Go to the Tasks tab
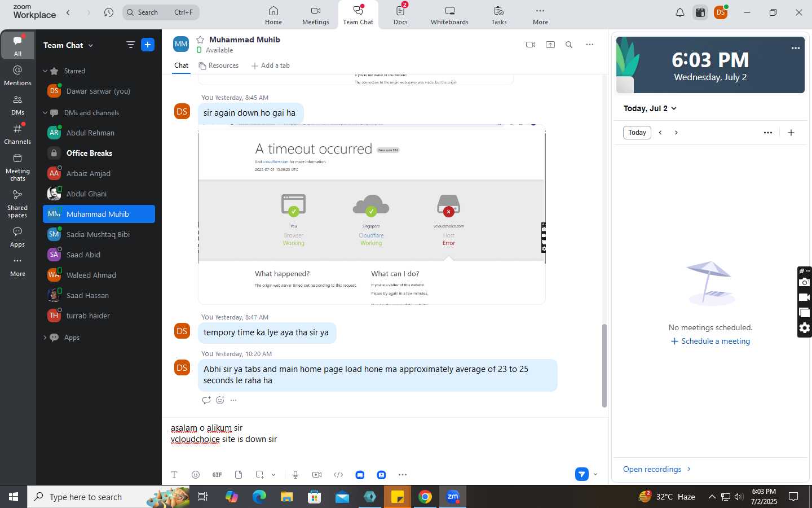The height and width of the screenshot is (508, 812). tap(499, 15)
